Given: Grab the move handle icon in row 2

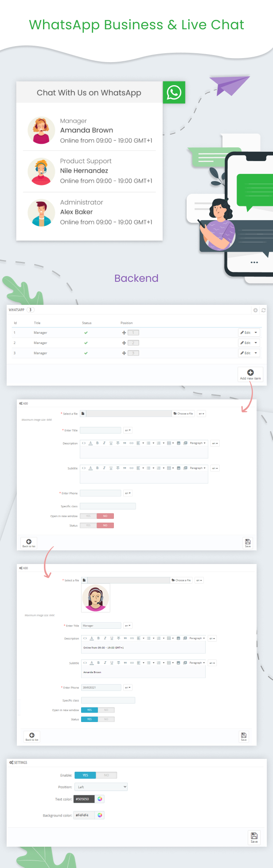Looking at the screenshot, I should click(x=124, y=343).
